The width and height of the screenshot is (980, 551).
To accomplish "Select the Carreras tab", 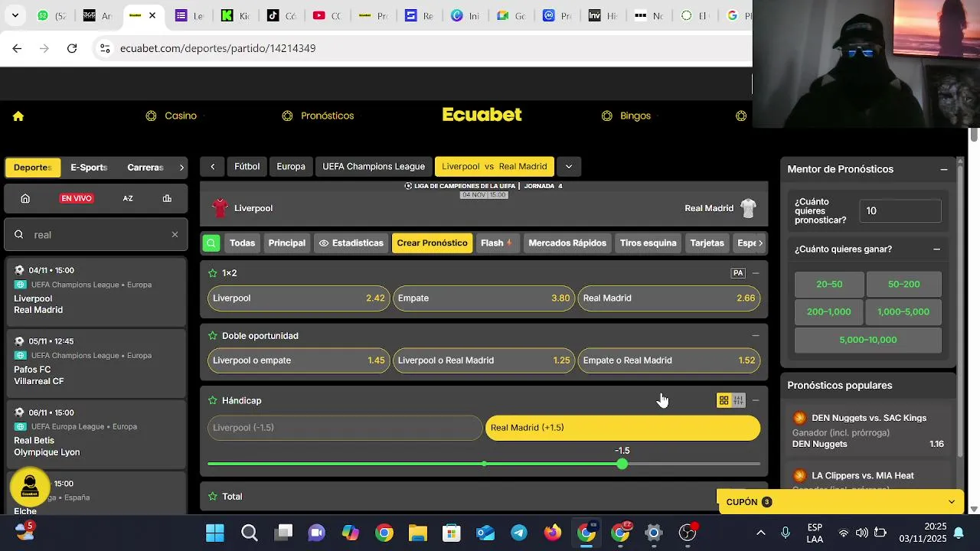I will pos(145,168).
